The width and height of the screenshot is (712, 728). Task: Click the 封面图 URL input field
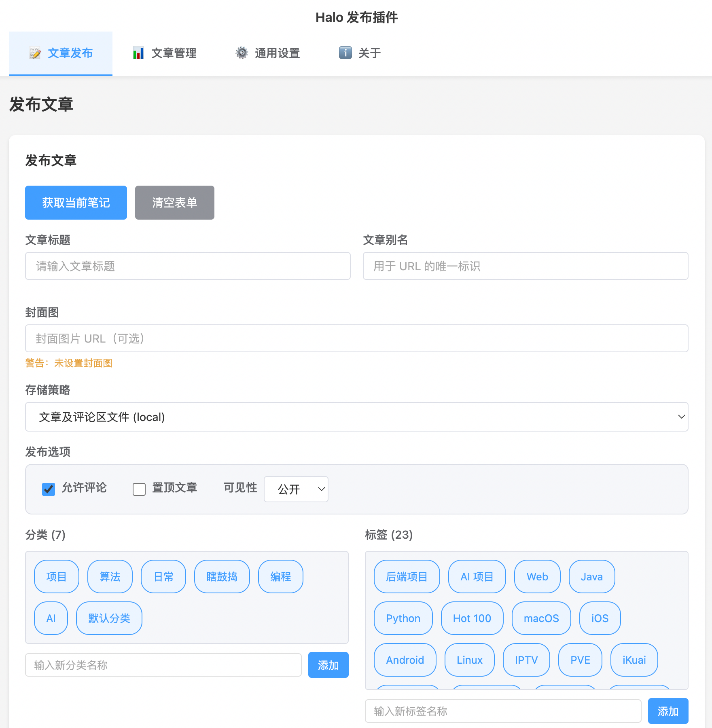tap(357, 339)
